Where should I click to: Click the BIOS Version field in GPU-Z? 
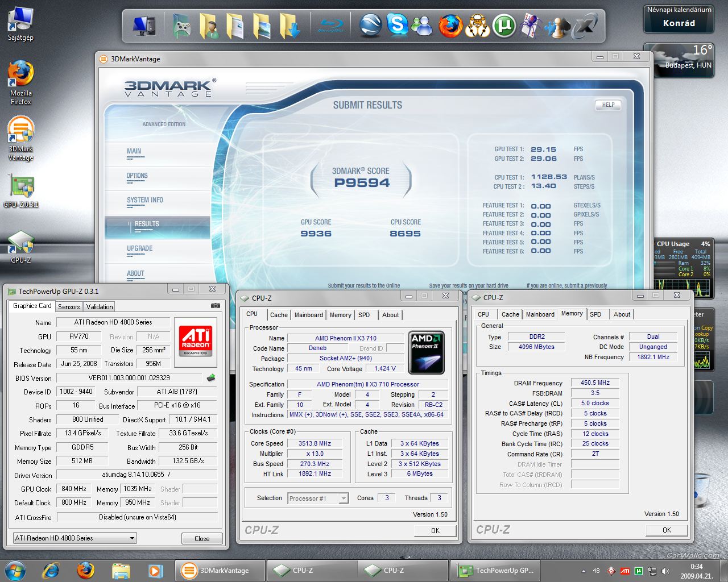[x=129, y=378]
